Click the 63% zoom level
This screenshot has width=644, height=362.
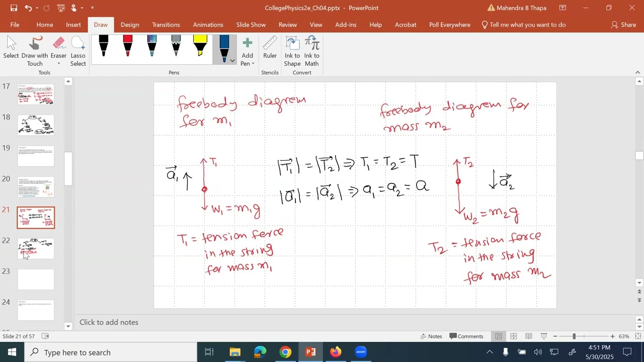pos(624,336)
